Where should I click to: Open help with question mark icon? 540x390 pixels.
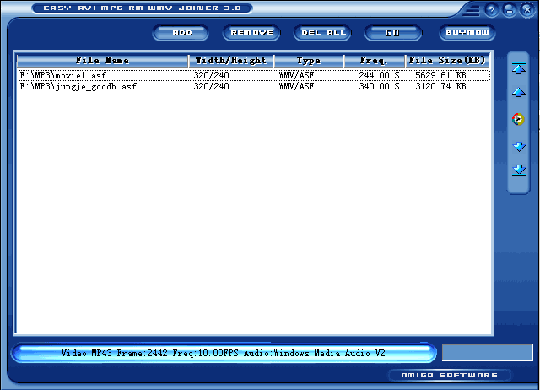[x=491, y=10]
